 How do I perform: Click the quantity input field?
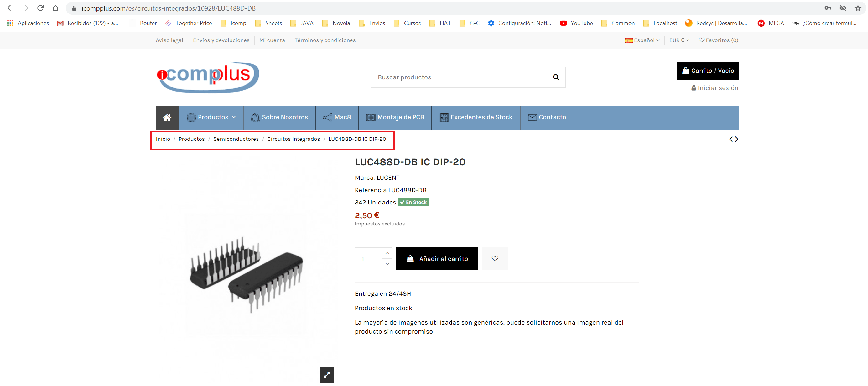[x=368, y=259]
